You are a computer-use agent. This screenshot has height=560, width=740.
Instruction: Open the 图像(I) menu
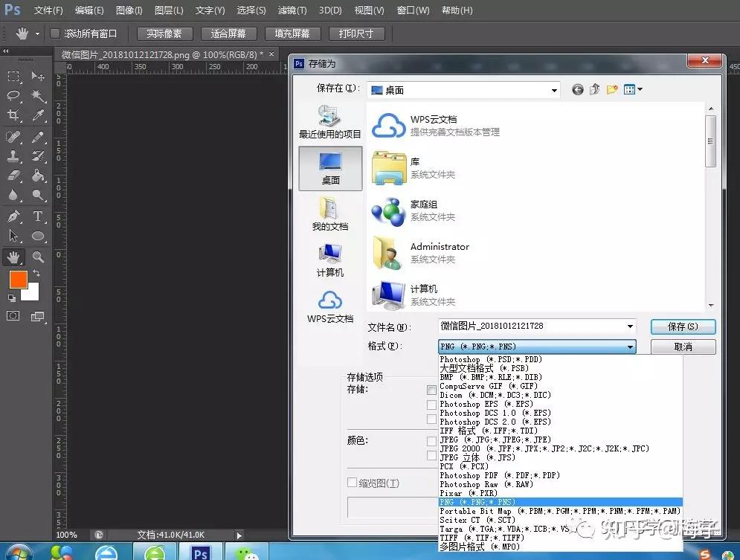[x=129, y=10]
